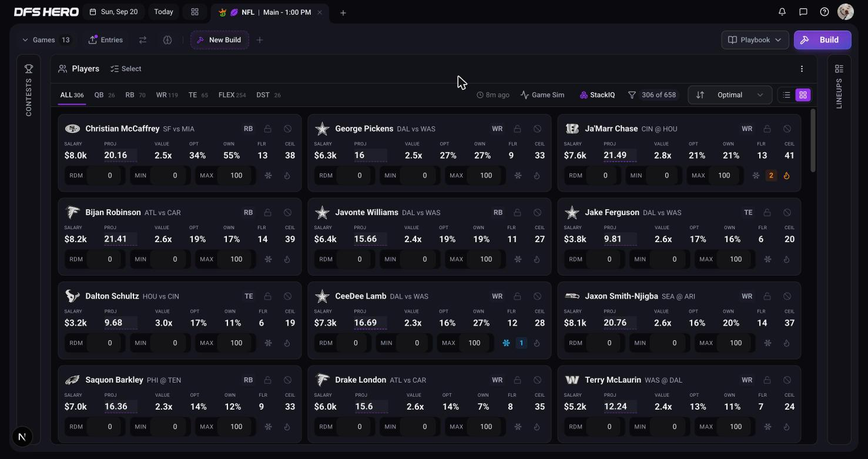This screenshot has height=459, width=868.
Task: Expand the Games 13 dropdown
Action: pos(46,40)
